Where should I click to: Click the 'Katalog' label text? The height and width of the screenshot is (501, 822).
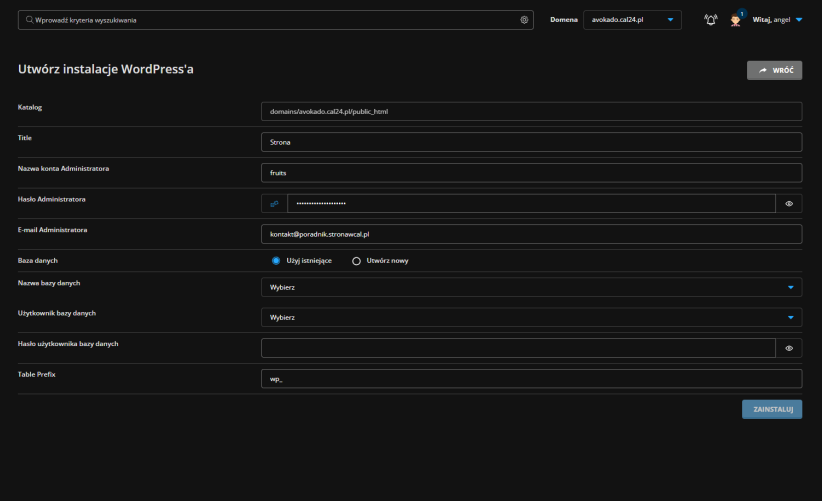(30, 107)
